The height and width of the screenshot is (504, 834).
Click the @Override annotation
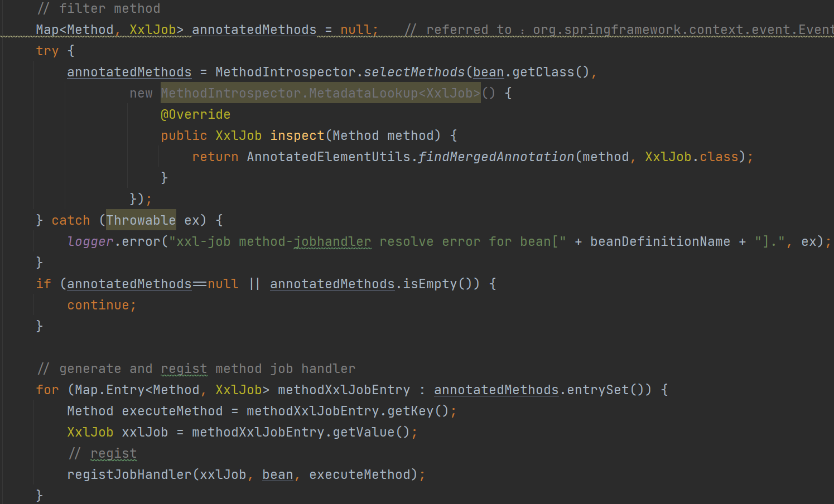coord(195,114)
